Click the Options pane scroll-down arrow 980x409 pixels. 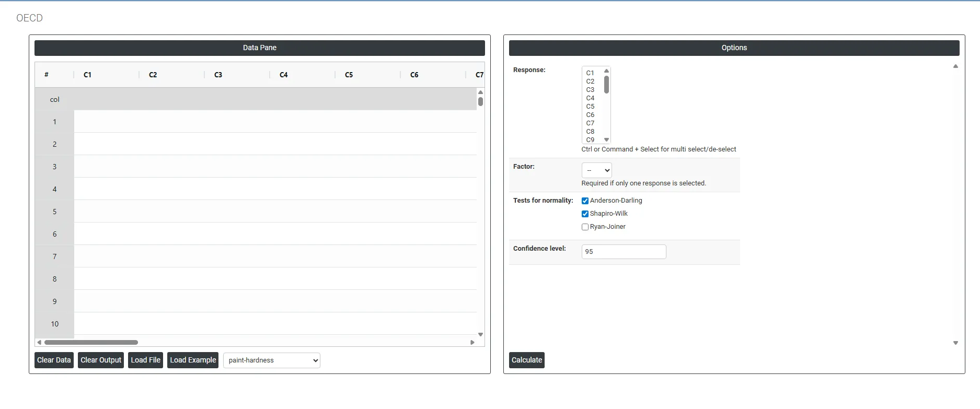(955, 343)
